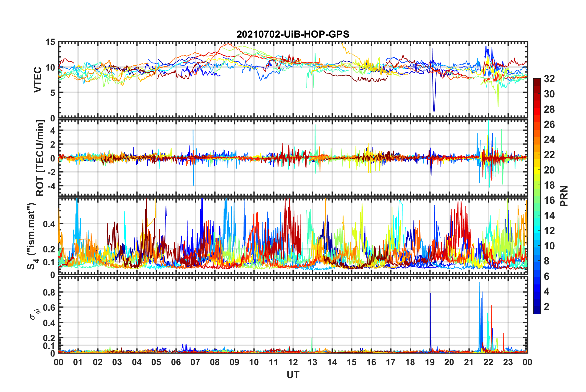Click UT axis tick label 15

pos(352,362)
